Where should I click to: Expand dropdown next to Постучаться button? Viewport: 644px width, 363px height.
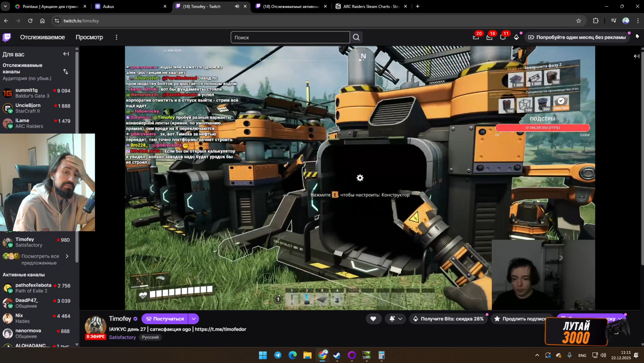pos(194,319)
